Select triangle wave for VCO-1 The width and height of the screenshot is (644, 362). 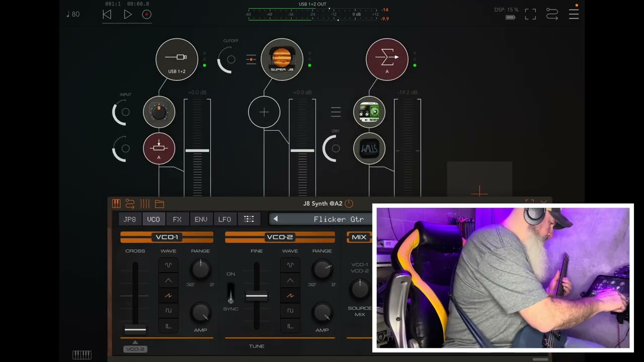(168, 280)
